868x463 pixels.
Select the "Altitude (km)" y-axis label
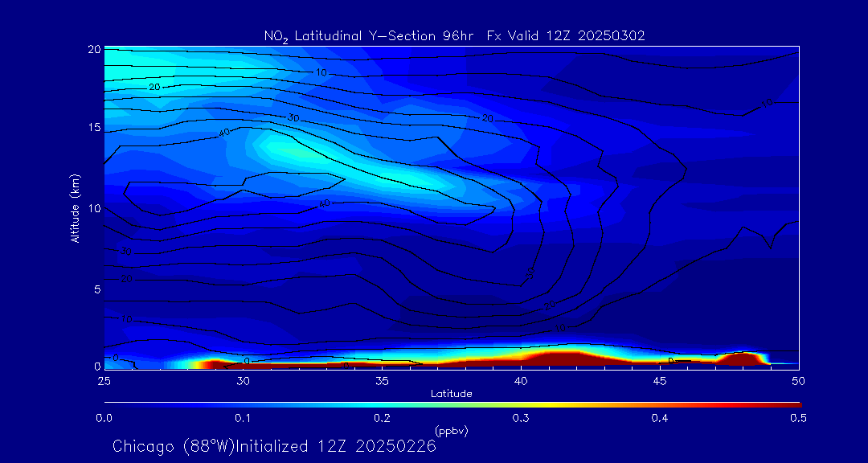(75, 208)
